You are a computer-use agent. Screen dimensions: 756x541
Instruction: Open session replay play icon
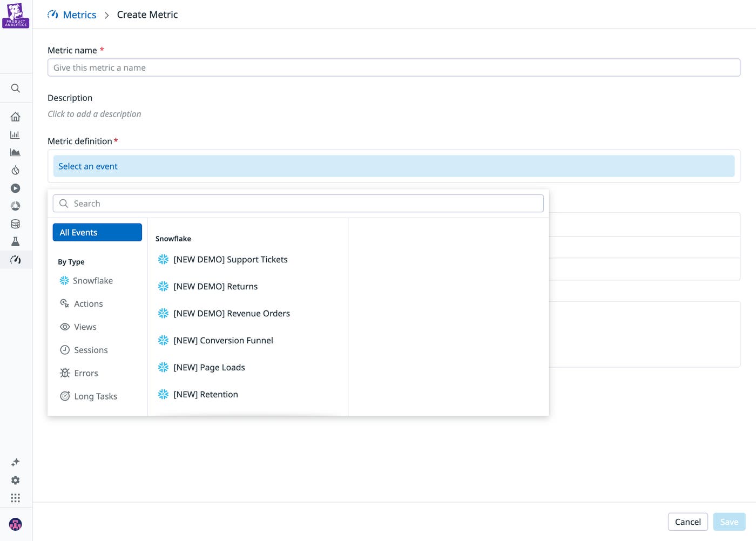point(16,188)
